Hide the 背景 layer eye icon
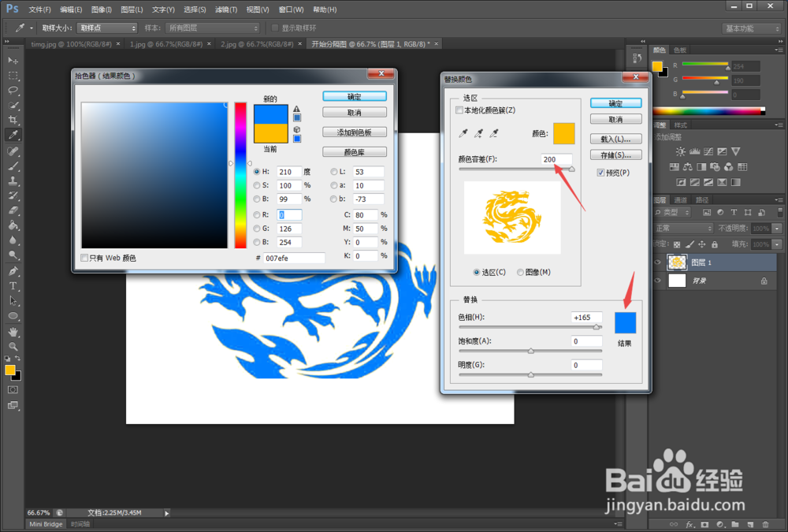Viewport: 788px width, 532px height. [x=658, y=281]
